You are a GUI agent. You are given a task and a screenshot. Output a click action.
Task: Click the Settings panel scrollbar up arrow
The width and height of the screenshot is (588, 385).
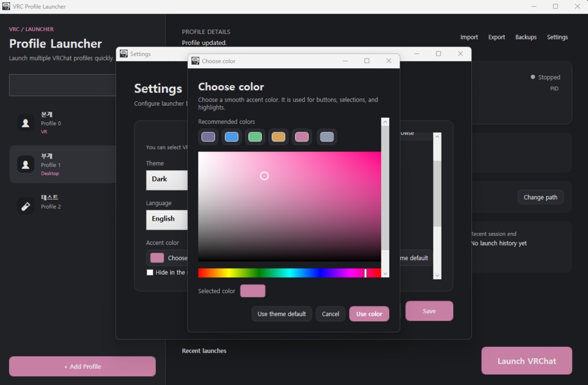point(437,137)
